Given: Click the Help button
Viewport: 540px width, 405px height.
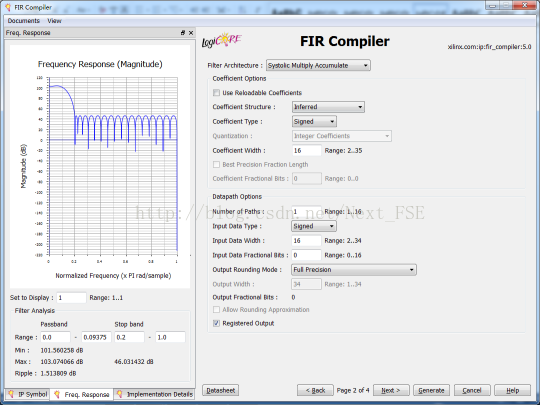Looking at the screenshot, I should [x=512, y=390].
